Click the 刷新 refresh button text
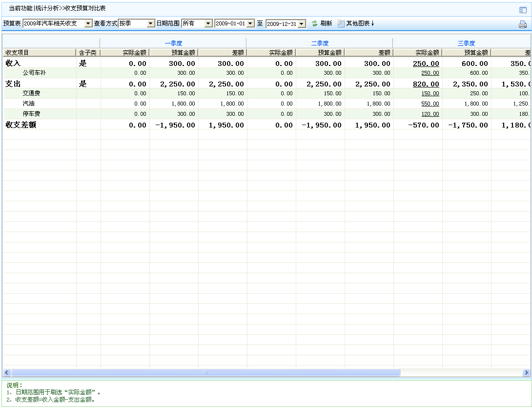This screenshot has height=407, width=532. [x=326, y=23]
